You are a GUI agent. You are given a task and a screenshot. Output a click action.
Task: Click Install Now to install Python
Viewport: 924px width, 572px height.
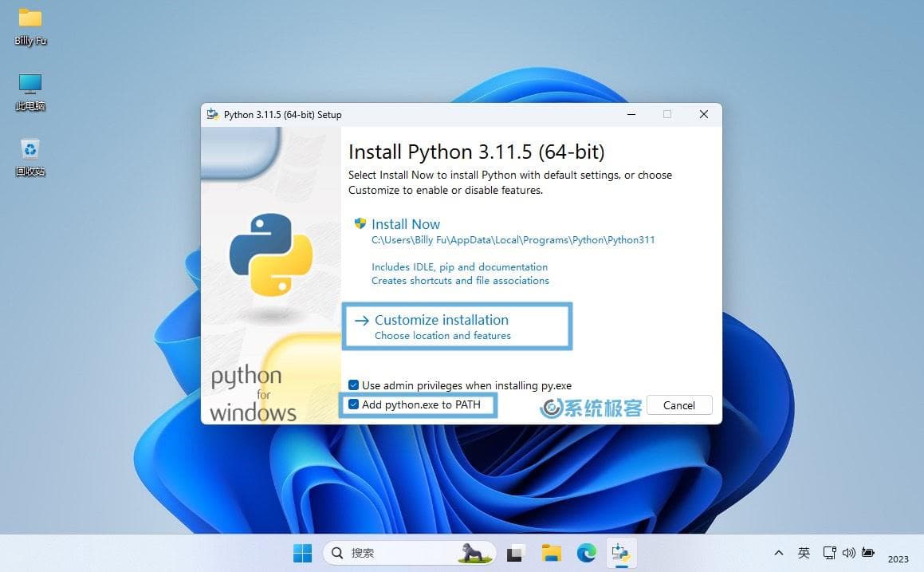click(406, 224)
